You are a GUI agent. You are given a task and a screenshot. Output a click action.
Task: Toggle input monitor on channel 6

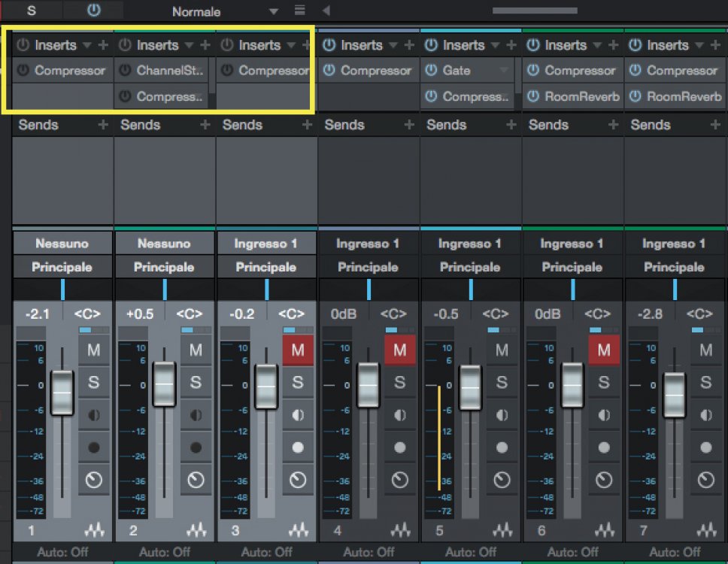[x=604, y=414]
